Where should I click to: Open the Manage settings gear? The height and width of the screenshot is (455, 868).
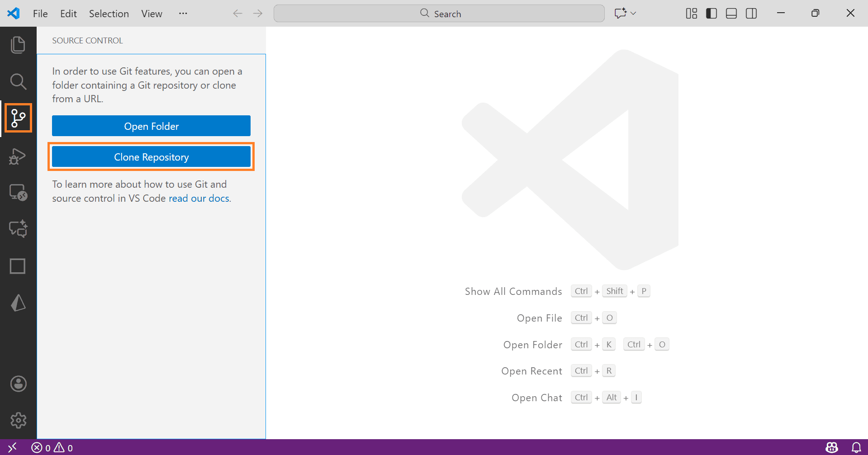pyautogui.click(x=18, y=420)
